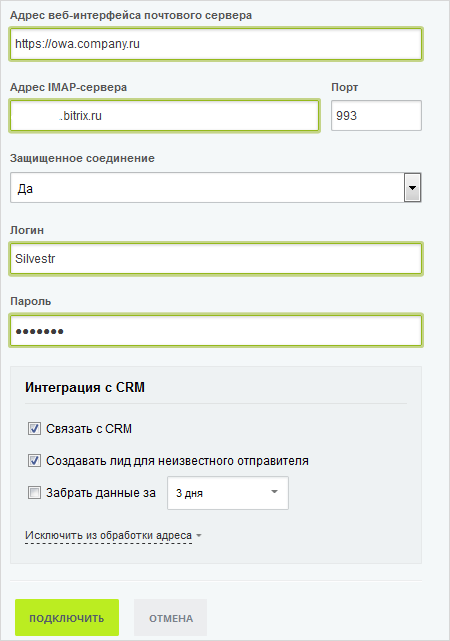Toggle the Связать с CRM checkbox
Image resolution: width=450 pixels, height=641 pixels.
(x=34, y=428)
